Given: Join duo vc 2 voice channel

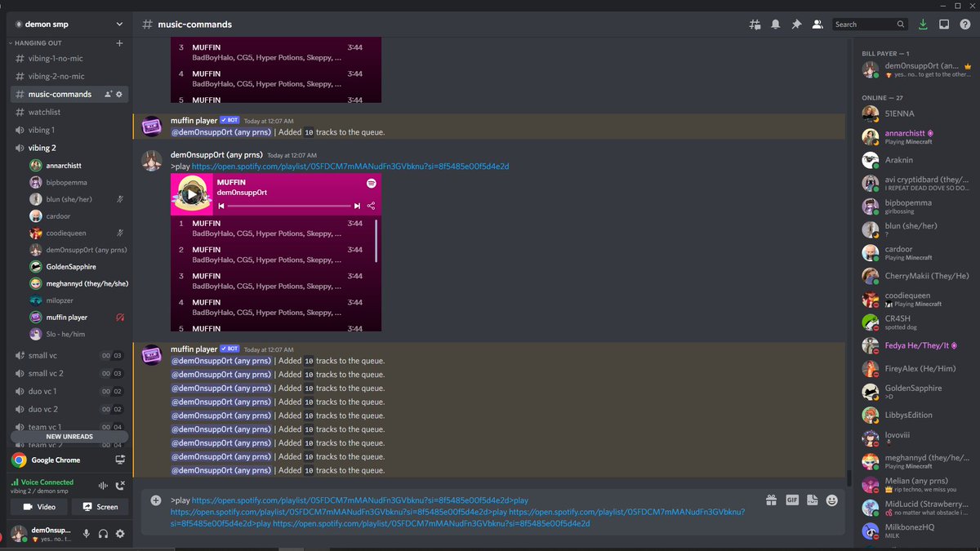Looking at the screenshot, I should tap(69, 409).
